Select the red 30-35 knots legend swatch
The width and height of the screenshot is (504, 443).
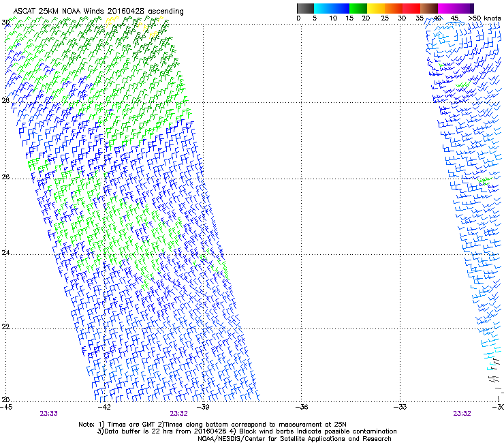point(411,8)
